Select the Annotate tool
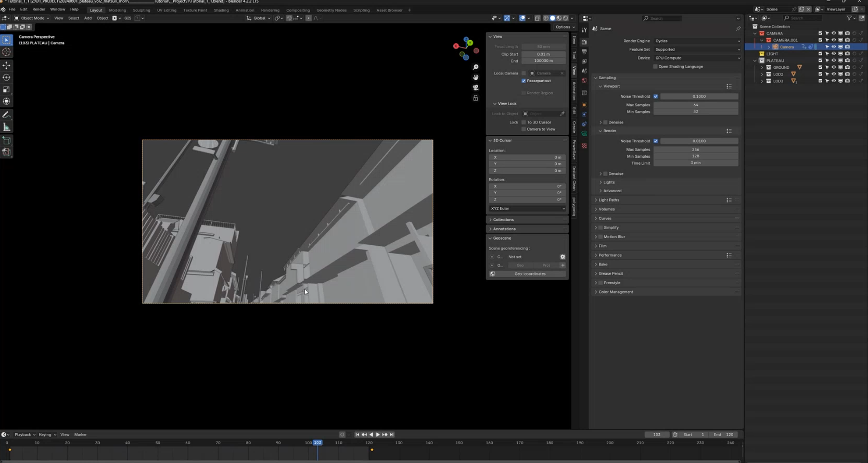This screenshot has width=868, height=463. coord(6,115)
